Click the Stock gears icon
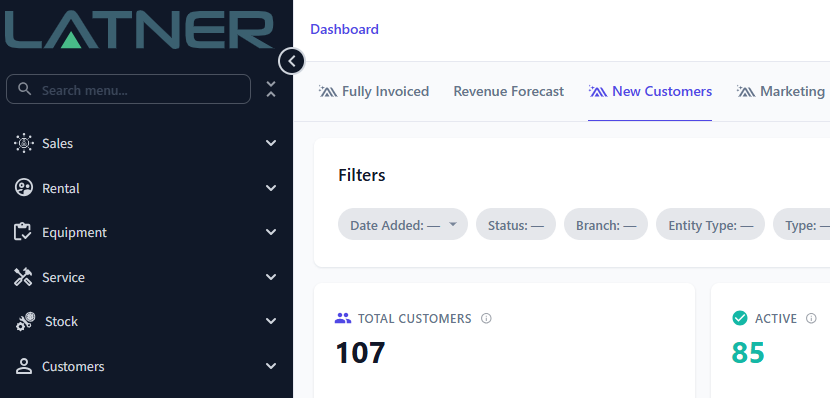This screenshot has width=830, height=398. coord(25,321)
